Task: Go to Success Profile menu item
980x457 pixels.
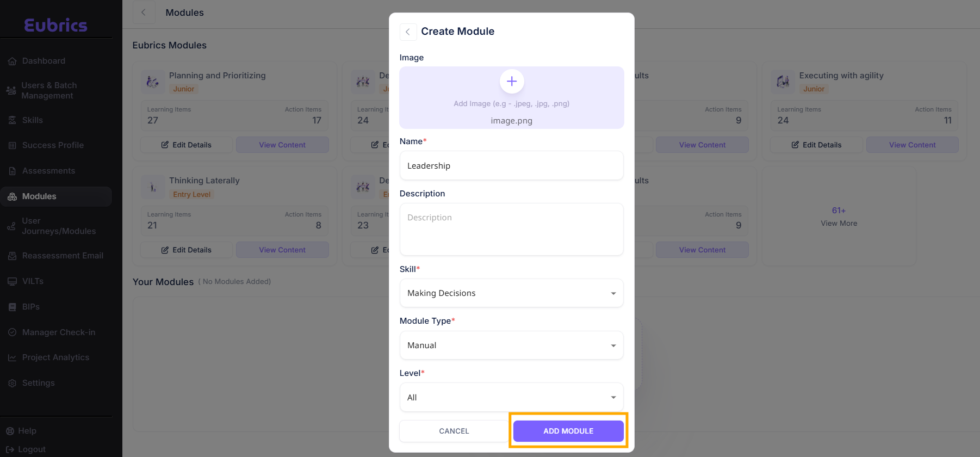Action: click(x=53, y=145)
